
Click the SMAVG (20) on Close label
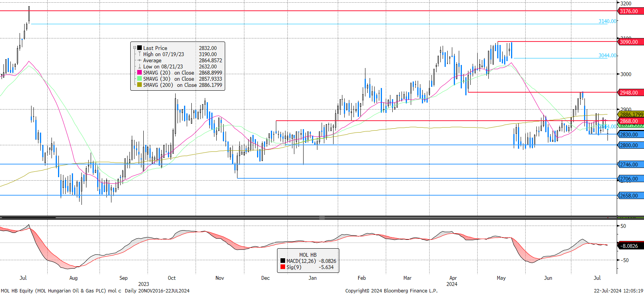click(x=169, y=73)
